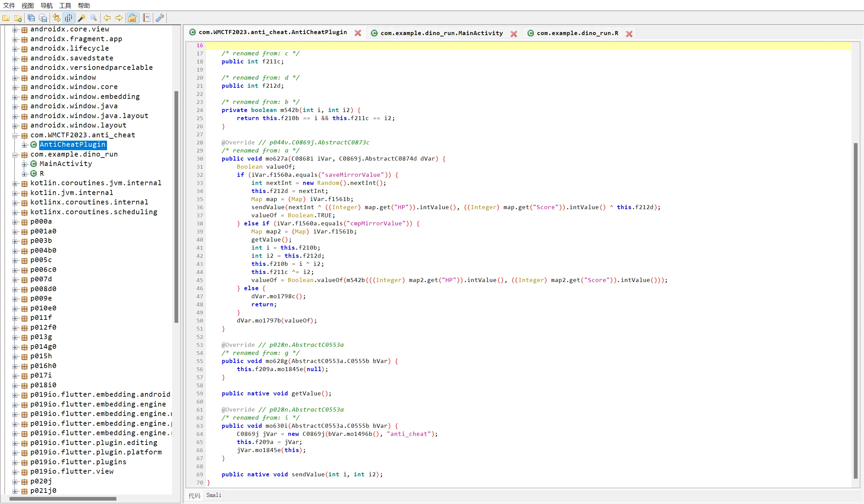The height and width of the screenshot is (504, 864).
Task: Click "public native void getValue();" line
Action: coord(276,393)
